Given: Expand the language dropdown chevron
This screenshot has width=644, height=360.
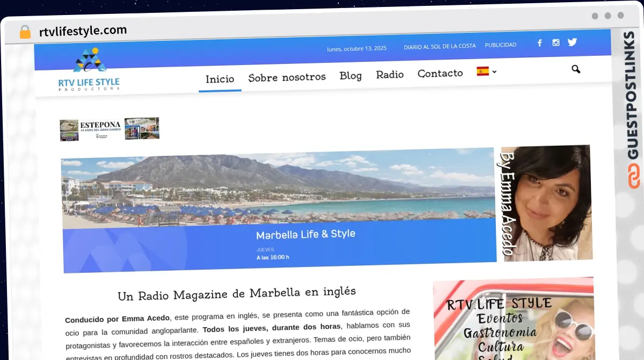Looking at the screenshot, I should pos(494,71).
